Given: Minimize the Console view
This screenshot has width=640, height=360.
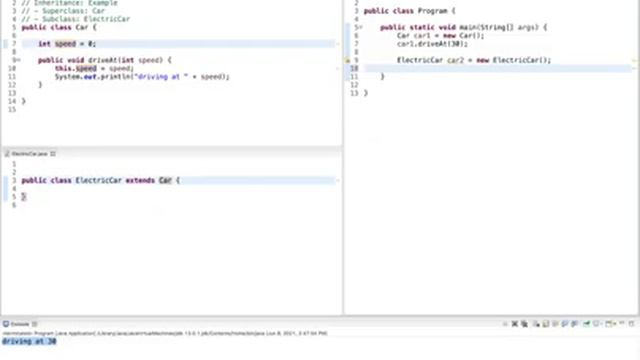Looking at the screenshot, I should point(622,323).
